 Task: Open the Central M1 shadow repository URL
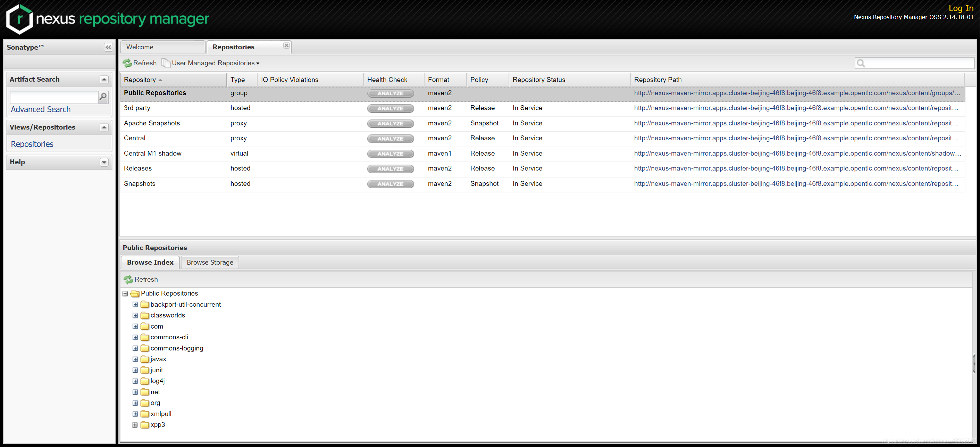pos(797,154)
